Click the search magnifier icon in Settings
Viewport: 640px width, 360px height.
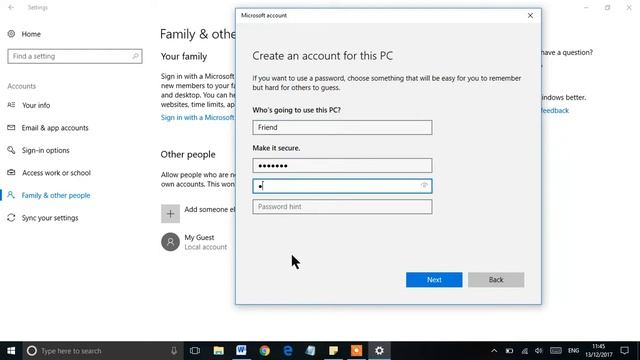click(135, 56)
